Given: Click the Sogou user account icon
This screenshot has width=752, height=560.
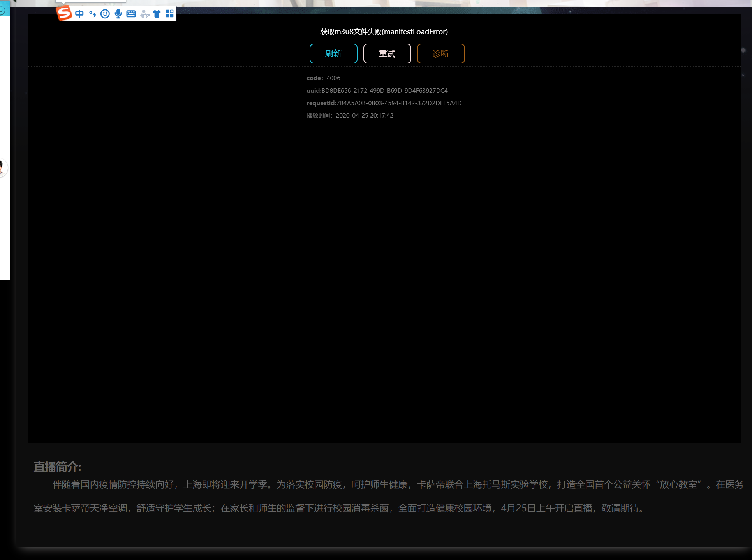Looking at the screenshot, I should (x=145, y=14).
